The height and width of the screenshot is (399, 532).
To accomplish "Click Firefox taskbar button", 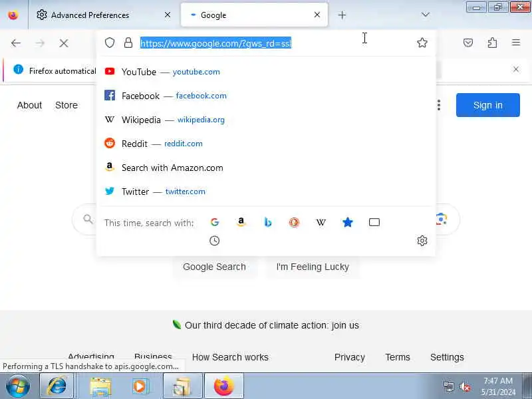I will coord(223,386).
